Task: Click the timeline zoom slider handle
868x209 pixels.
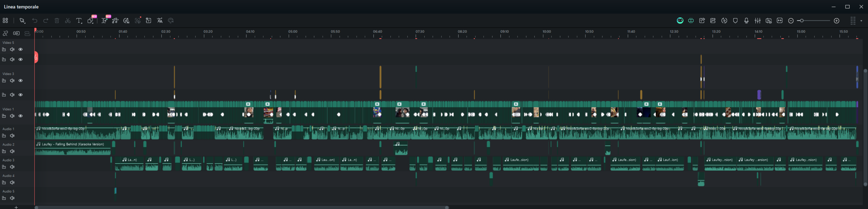Action: point(802,21)
